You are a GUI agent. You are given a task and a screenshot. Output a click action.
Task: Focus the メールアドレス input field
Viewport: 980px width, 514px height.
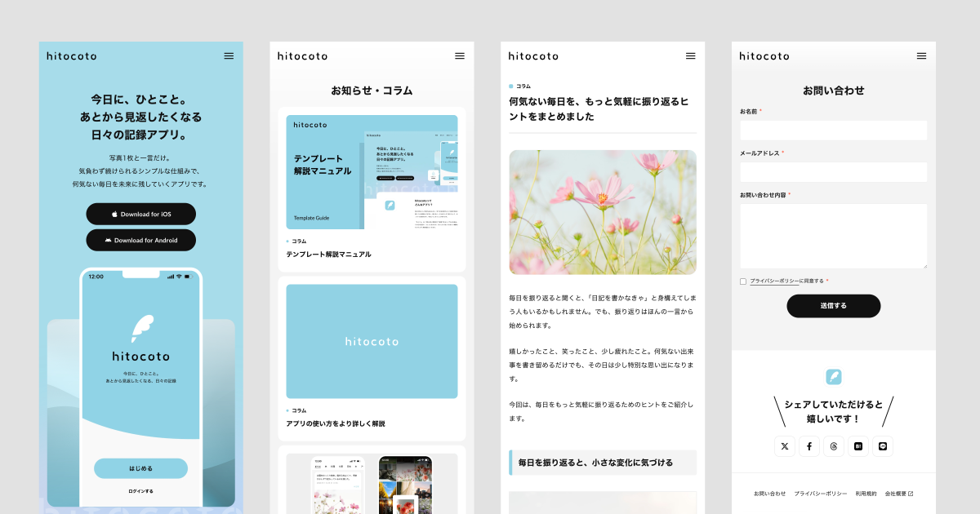point(834,172)
